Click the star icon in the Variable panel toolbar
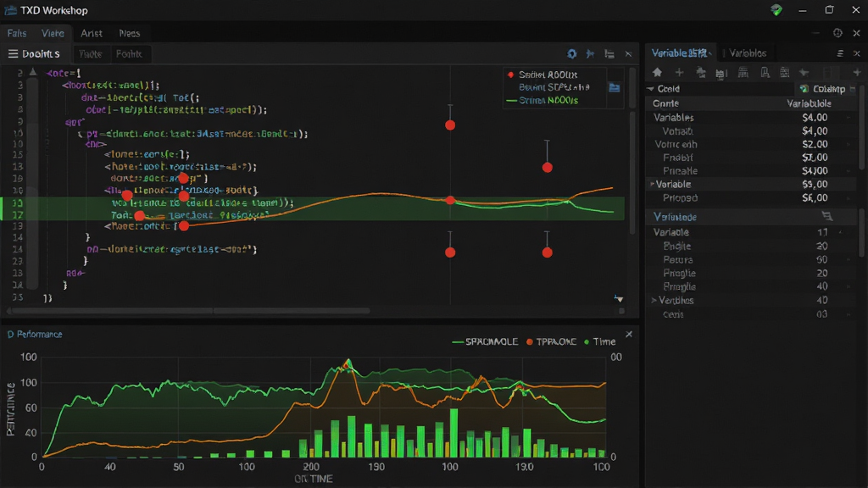This screenshot has width=868, height=488. [804, 73]
